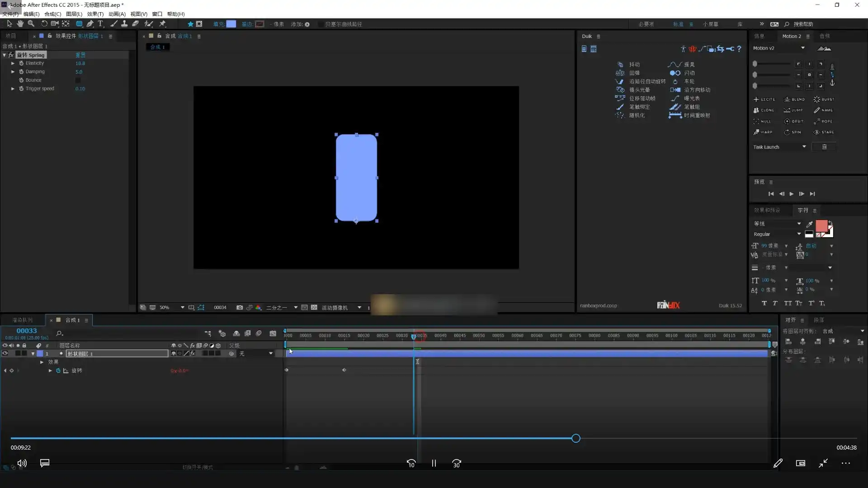Hide 形状图层 1 with the eye toggle
Viewport: 868px width, 488px height.
[x=5, y=354]
